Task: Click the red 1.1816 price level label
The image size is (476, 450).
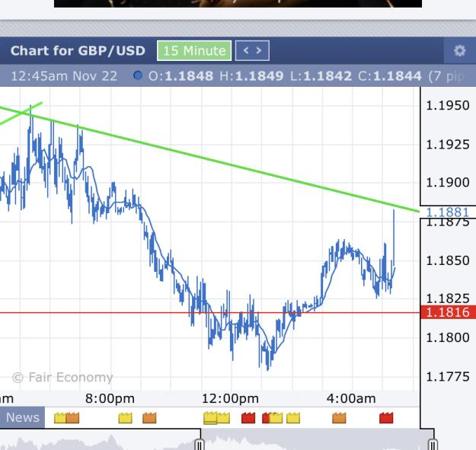Action: point(448,312)
